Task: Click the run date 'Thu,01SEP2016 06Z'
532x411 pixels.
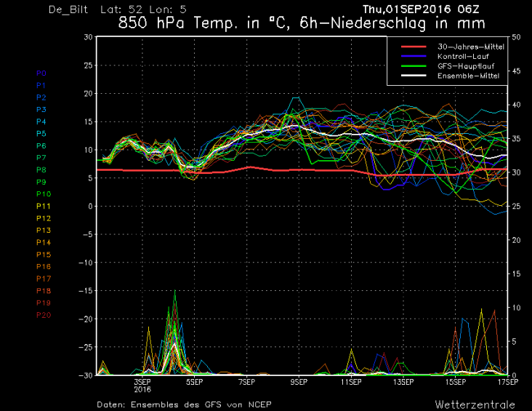Action: coord(421,9)
